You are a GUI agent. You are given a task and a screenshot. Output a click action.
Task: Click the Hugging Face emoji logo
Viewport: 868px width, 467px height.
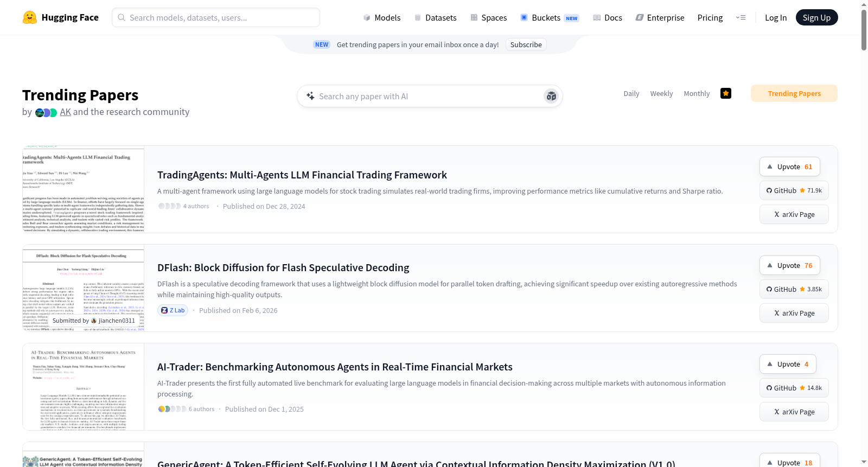(x=30, y=17)
